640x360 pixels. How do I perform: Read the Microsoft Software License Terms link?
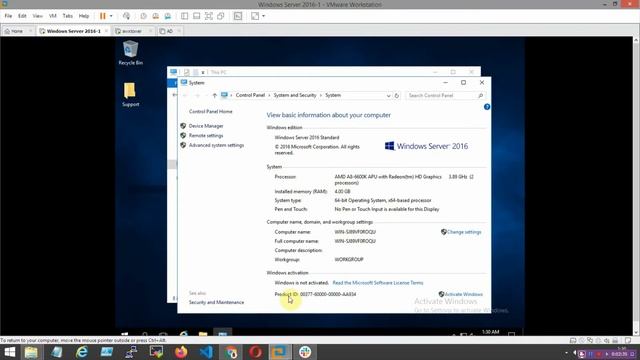coord(378,283)
